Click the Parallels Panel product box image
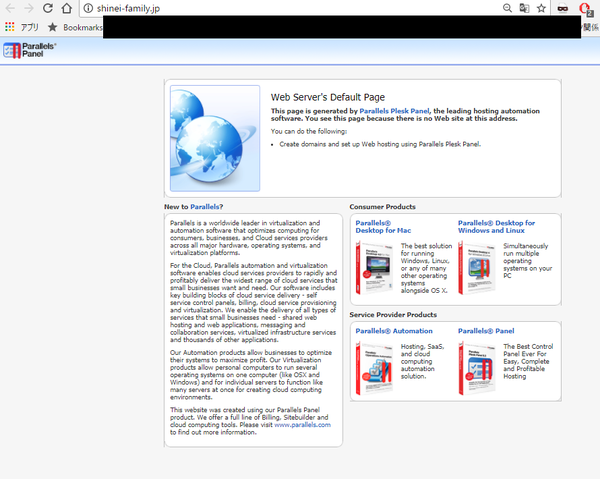 click(x=477, y=368)
